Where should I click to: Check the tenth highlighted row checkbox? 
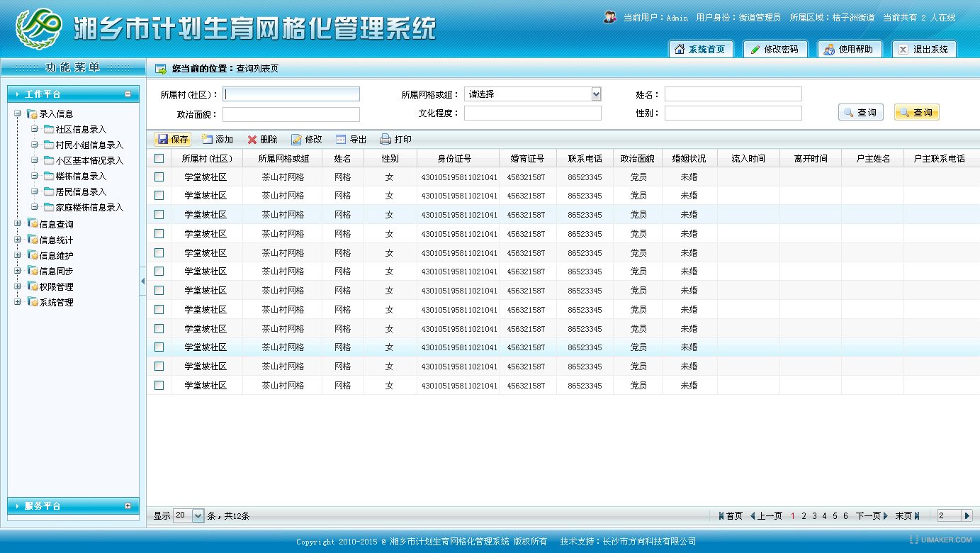pyautogui.click(x=159, y=347)
